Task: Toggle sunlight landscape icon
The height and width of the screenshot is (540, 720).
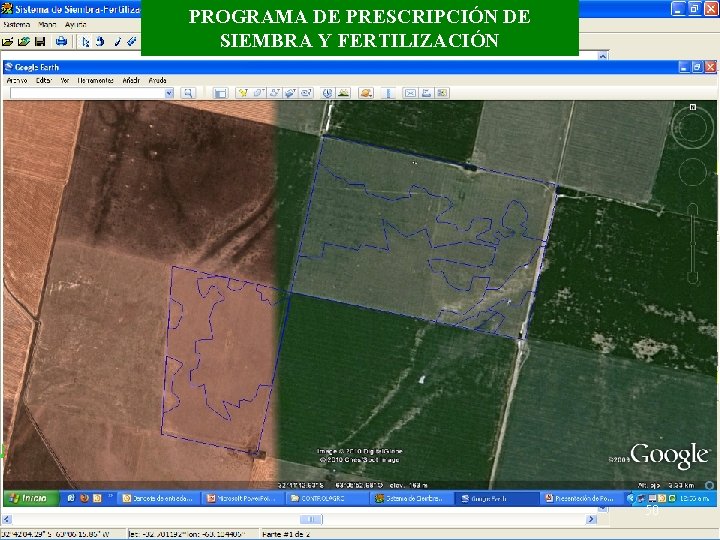Action: click(343, 93)
